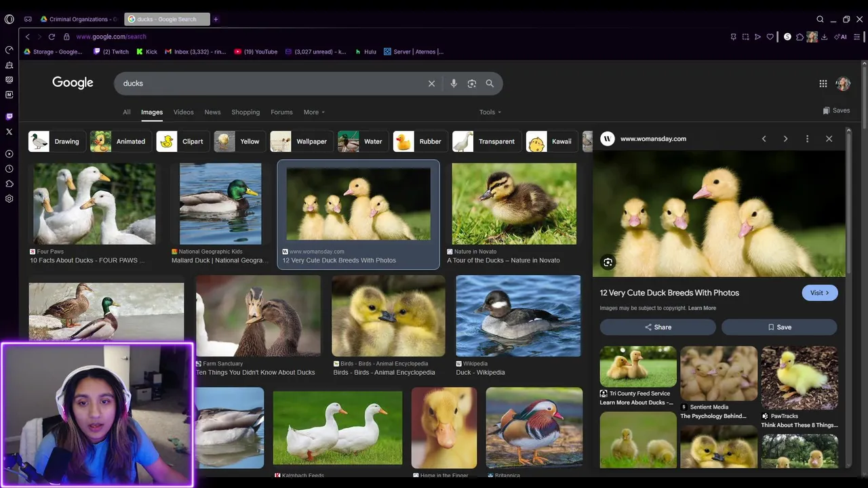Go back to the previous page

[27, 37]
